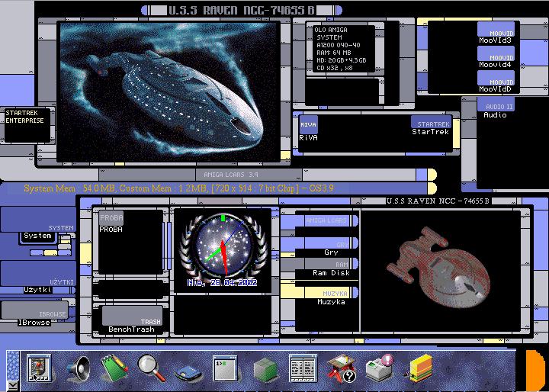Click the orange end cap of dock

pos(536,371)
